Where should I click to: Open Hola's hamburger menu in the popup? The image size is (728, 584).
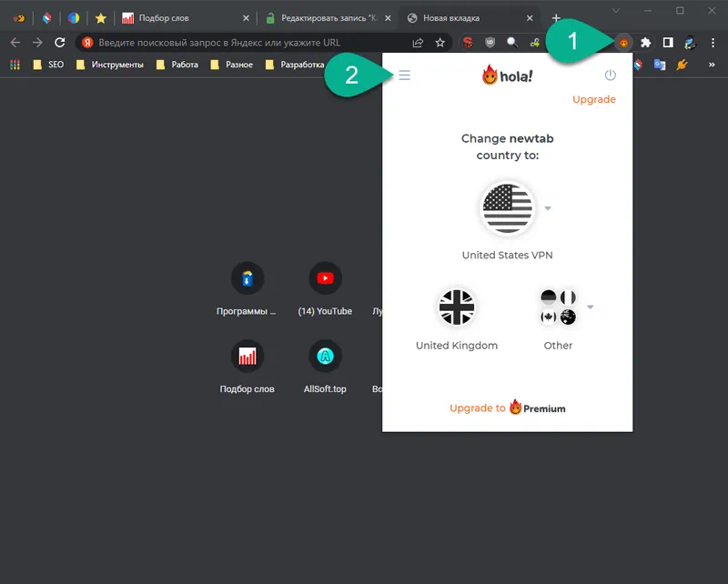[x=405, y=76]
